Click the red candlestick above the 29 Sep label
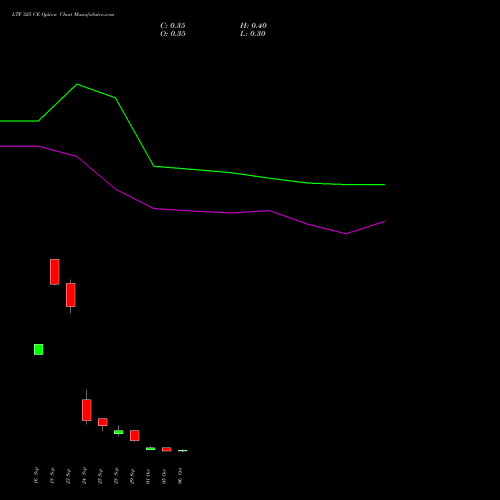This screenshot has height=500, width=500. (135, 435)
